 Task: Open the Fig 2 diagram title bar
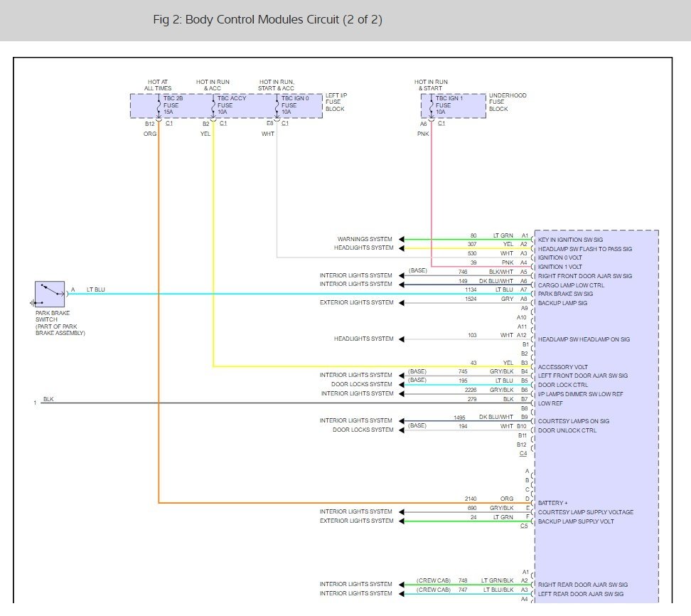267,20
